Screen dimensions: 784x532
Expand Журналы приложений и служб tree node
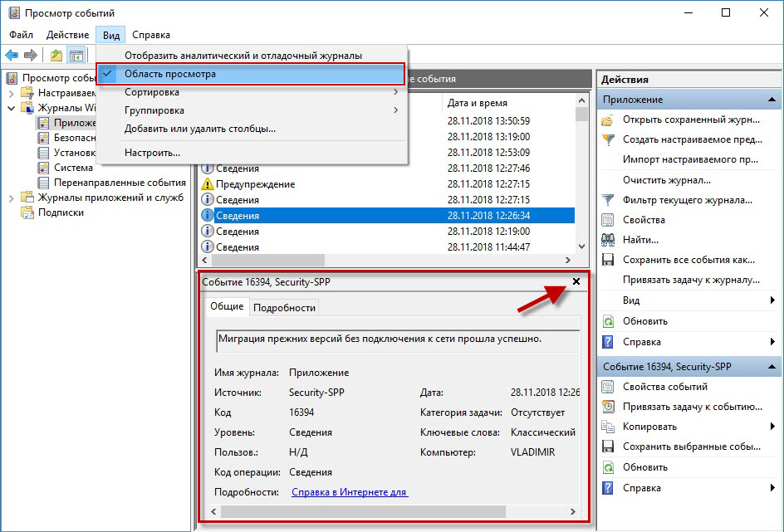(12, 198)
